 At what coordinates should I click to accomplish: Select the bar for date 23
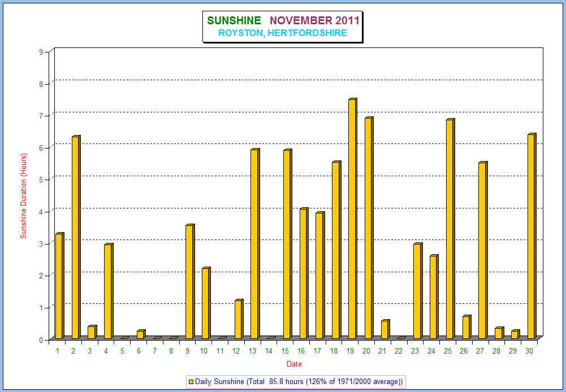pyautogui.click(x=418, y=291)
